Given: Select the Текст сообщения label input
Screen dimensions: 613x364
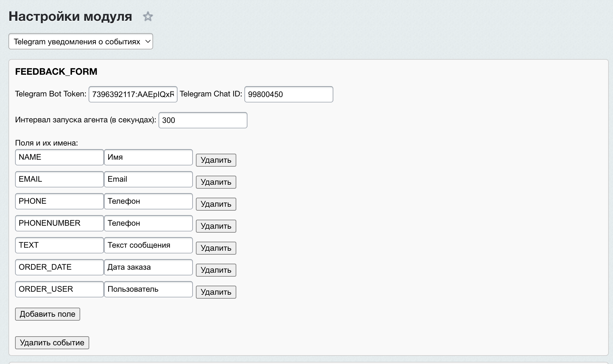Looking at the screenshot, I should (x=148, y=245).
